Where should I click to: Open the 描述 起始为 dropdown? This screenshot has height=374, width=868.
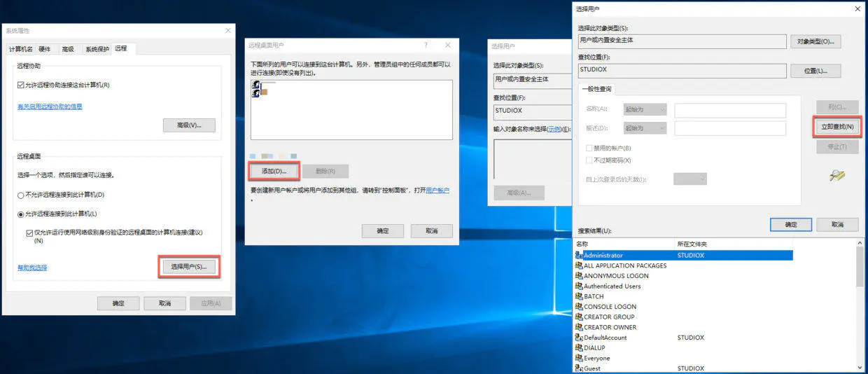click(645, 128)
